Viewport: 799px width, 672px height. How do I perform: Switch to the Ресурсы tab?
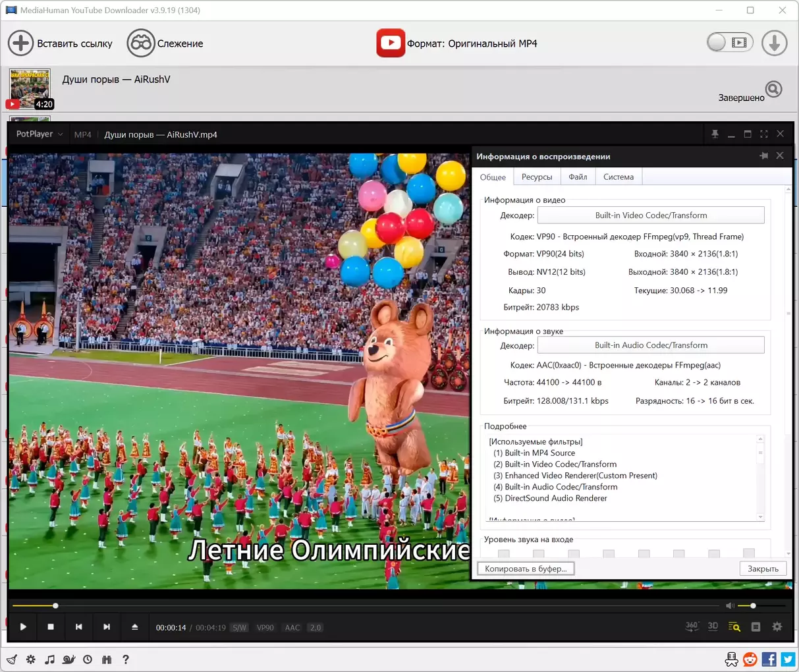coord(537,177)
